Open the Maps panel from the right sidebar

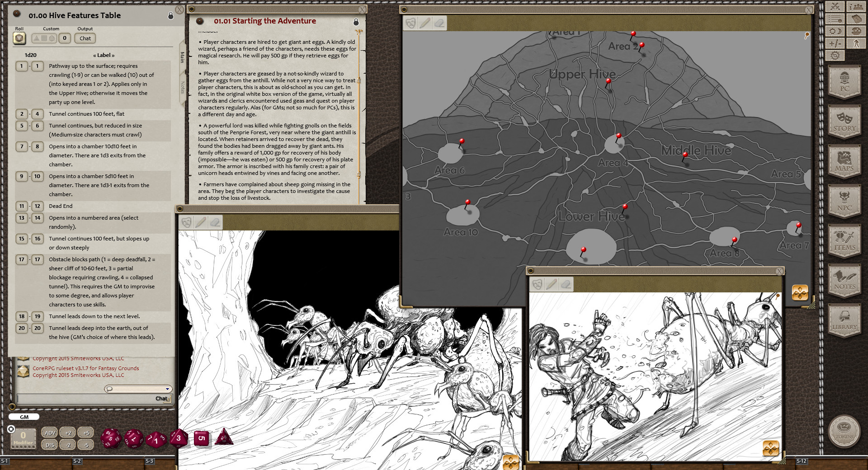pos(844,162)
